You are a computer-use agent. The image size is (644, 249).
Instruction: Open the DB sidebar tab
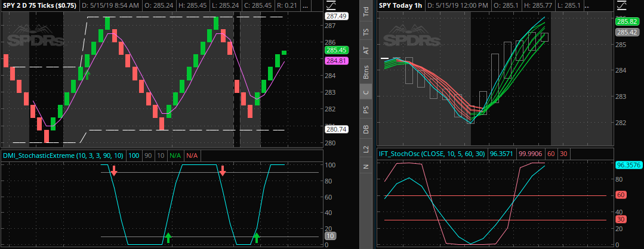pos(366,130)
